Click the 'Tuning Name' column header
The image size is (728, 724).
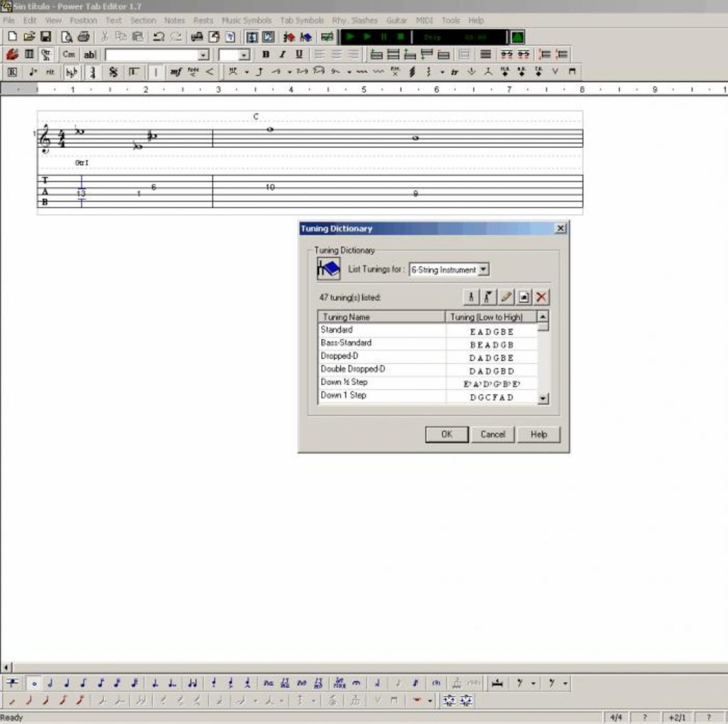coord(382,317)
